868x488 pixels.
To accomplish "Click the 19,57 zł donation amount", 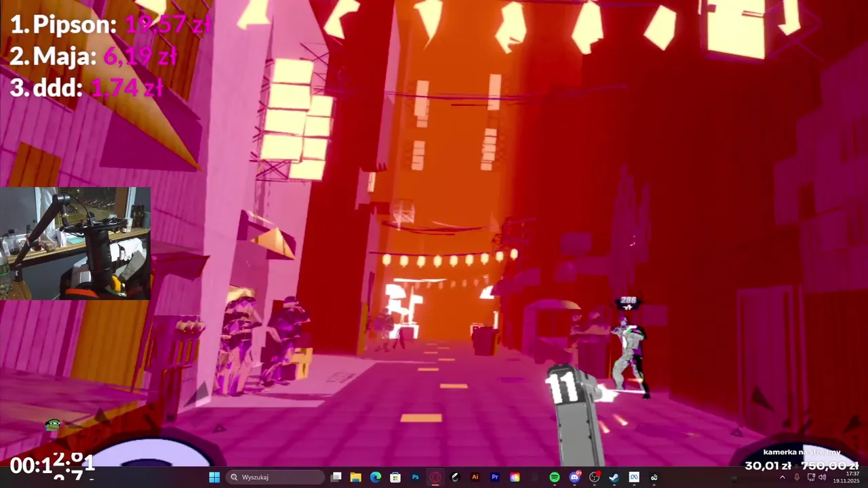I will pos(167,25).
